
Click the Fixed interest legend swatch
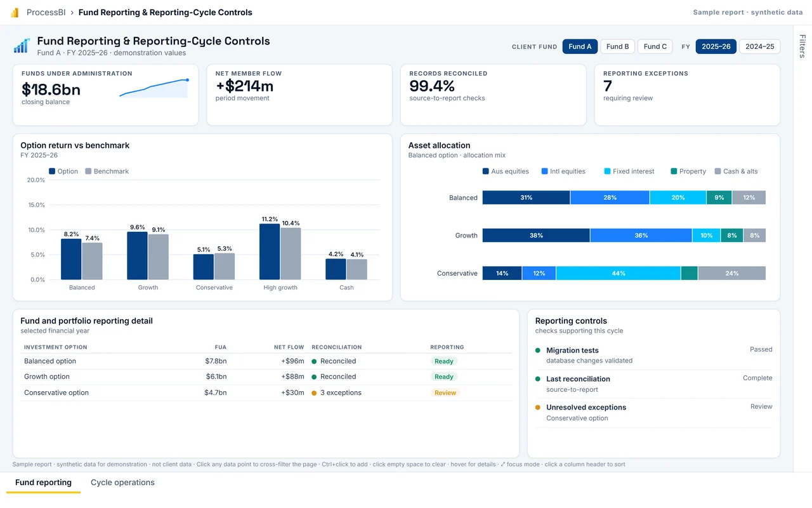(x=607, y=171)
